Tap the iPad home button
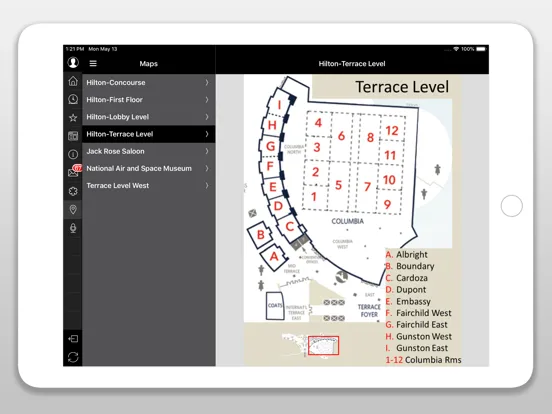552x414 pixels. (x=512, y=206)
